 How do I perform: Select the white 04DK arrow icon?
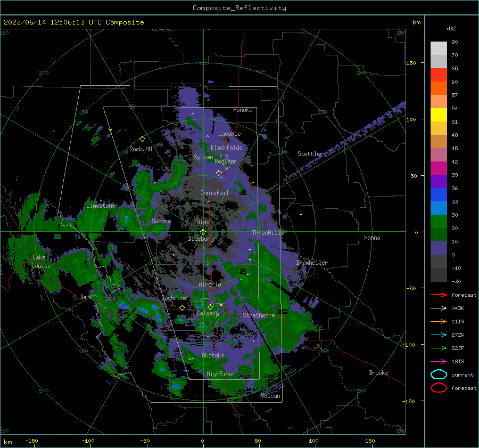pyautogui.click(x=439, y=308)
